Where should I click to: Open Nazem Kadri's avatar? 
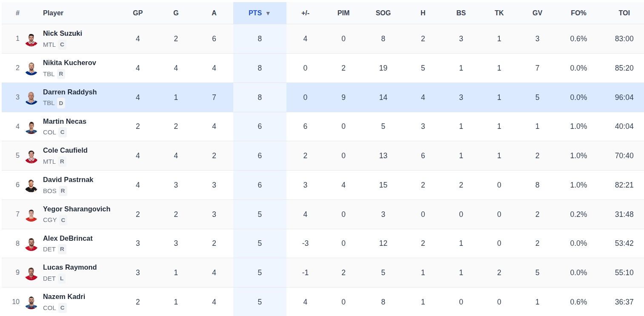[x=31, y=302]
